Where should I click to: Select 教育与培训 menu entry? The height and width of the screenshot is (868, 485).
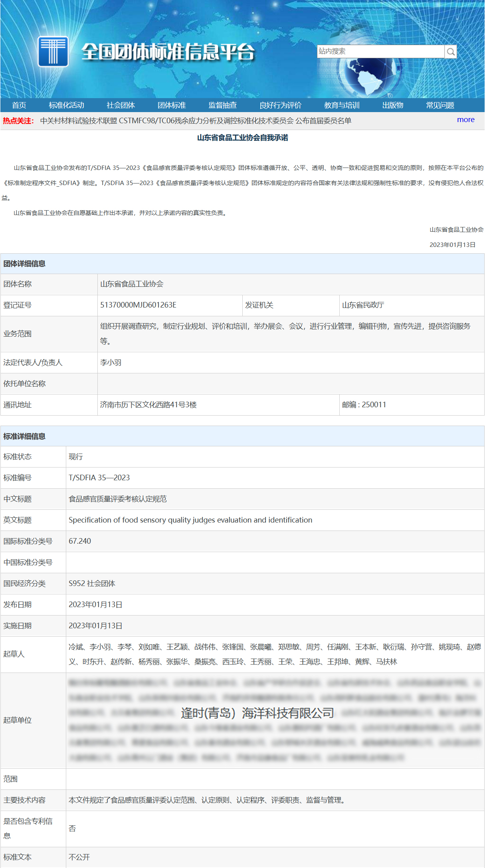pyautogui.click(x=342, y=105)
